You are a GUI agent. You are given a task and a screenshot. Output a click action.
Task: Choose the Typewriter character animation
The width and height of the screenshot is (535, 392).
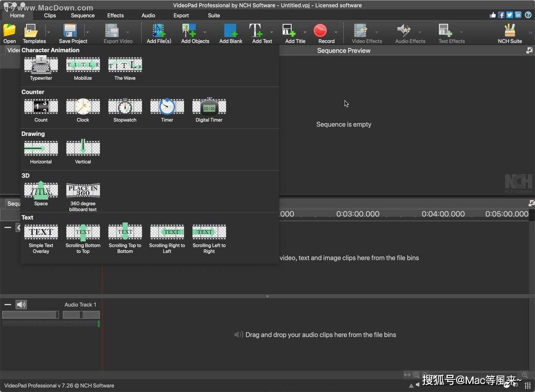41,68
